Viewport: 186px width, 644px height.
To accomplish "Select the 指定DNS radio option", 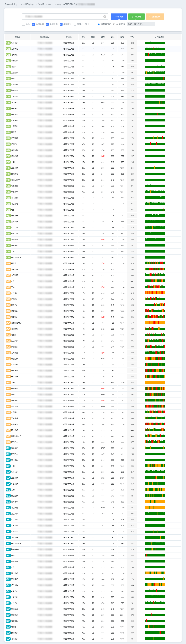I will click(114, 24).
